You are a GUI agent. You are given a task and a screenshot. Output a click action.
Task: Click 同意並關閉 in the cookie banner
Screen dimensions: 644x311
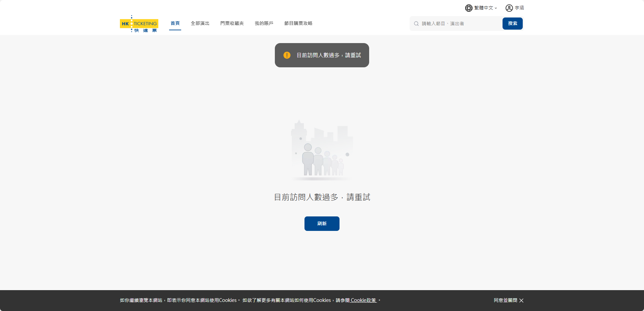(505, 300)
